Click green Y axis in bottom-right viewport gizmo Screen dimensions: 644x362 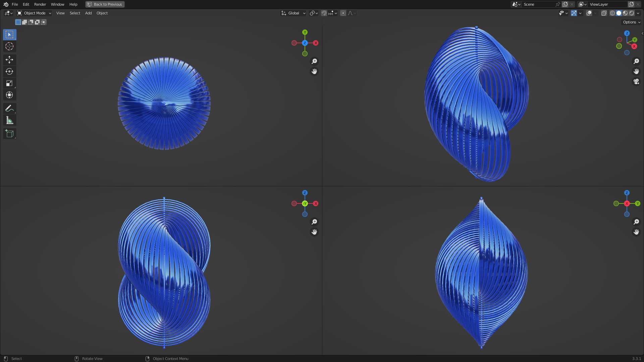tap(638, 203)
